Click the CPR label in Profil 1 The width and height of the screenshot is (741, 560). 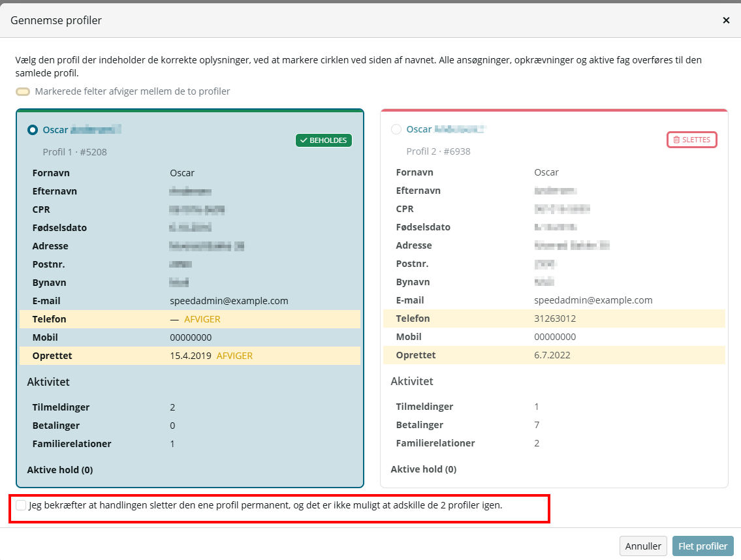pyautogui.click(x=41, y=210)
